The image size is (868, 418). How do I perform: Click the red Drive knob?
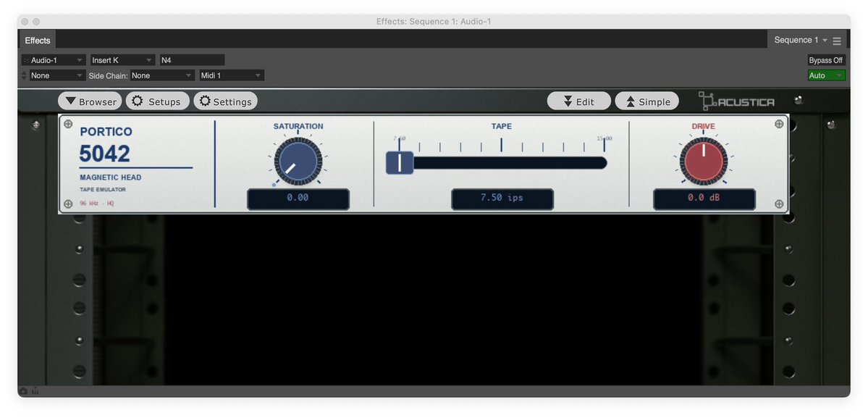[x=703, y=161]
